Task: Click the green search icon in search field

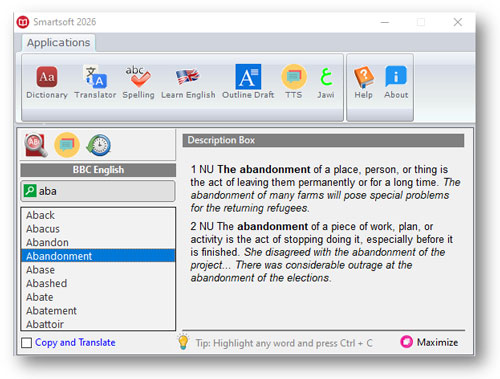Action: point(30,191)
